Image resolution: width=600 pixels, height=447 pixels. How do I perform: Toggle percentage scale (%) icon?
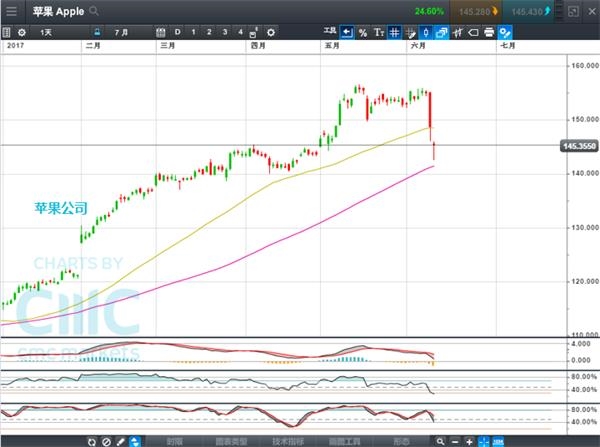(x=363, y=33)
